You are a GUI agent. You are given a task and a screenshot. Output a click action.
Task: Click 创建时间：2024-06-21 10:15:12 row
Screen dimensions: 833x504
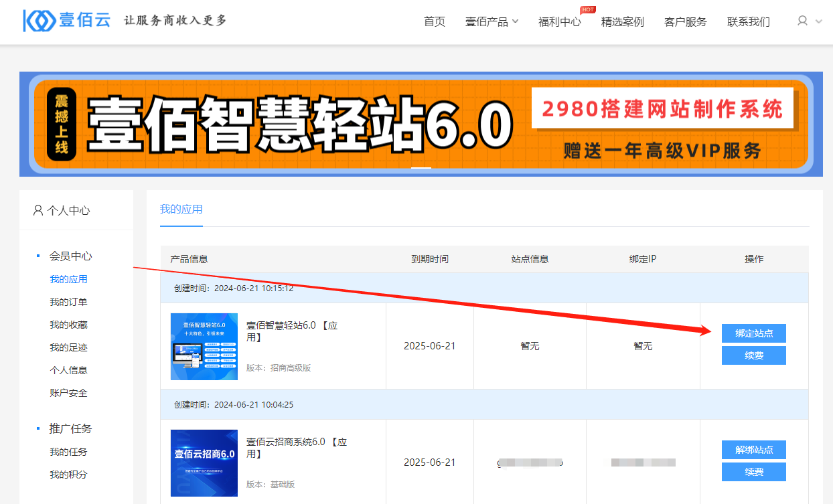[x=485, y=288]
